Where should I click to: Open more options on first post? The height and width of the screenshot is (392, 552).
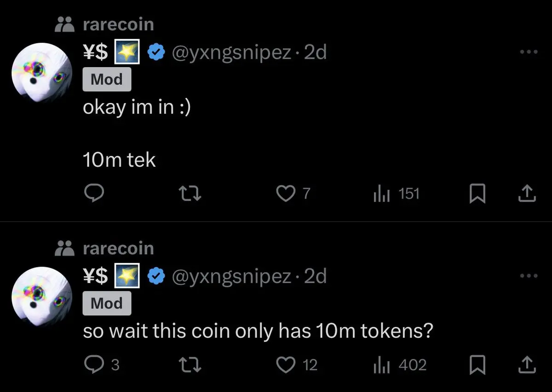(x=528, y=52)
